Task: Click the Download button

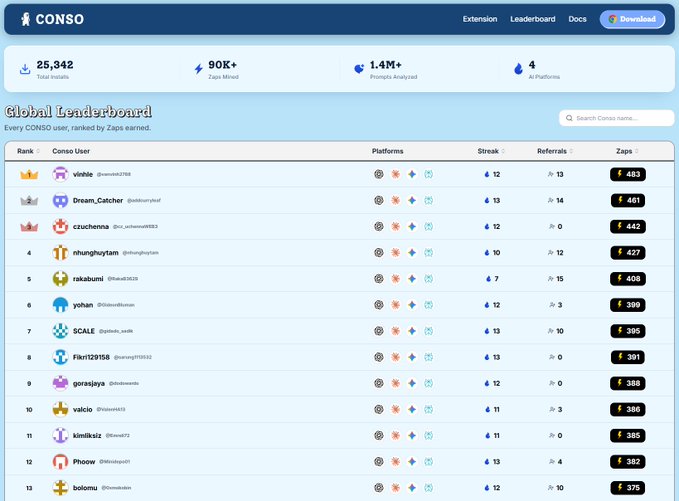Action: pyautogui.click(x=632, y=19)
